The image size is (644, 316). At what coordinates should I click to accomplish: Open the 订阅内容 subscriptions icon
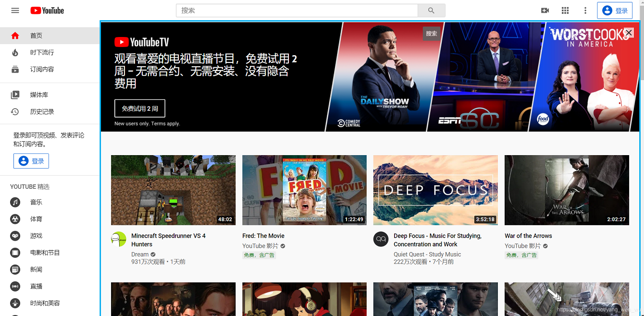pyautogui.click(x=15, y=69)
